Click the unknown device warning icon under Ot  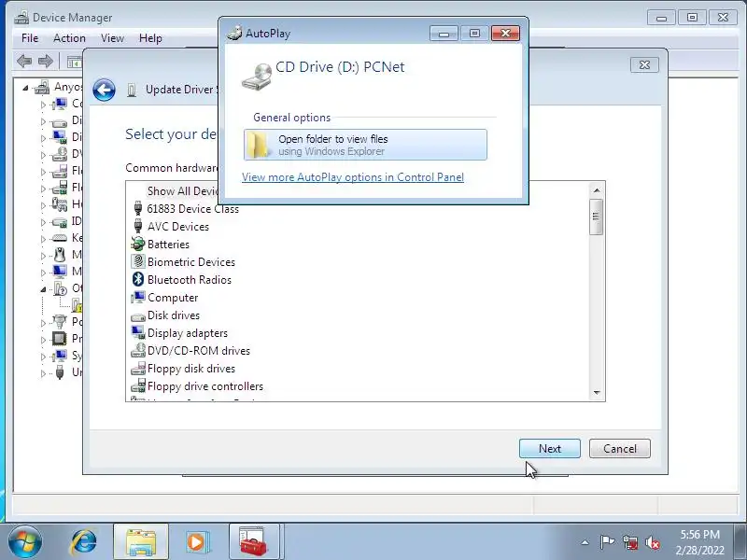click(78, 305)
